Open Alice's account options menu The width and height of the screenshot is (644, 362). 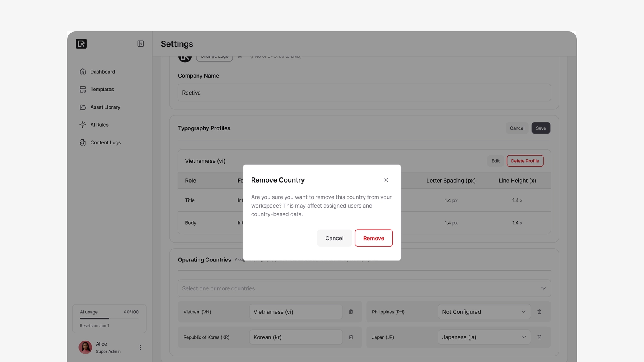[x=140, y=348]
